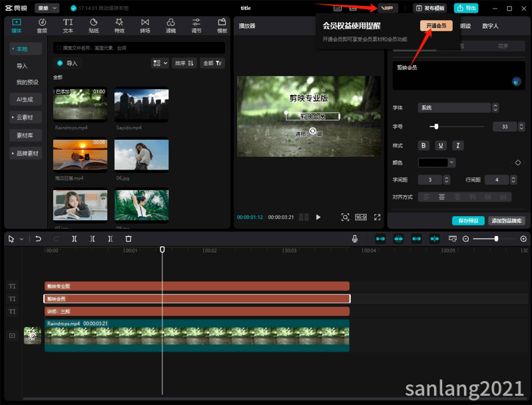
Task: Click the 16:9 aspect ratio icon
Action: [361, 217]
